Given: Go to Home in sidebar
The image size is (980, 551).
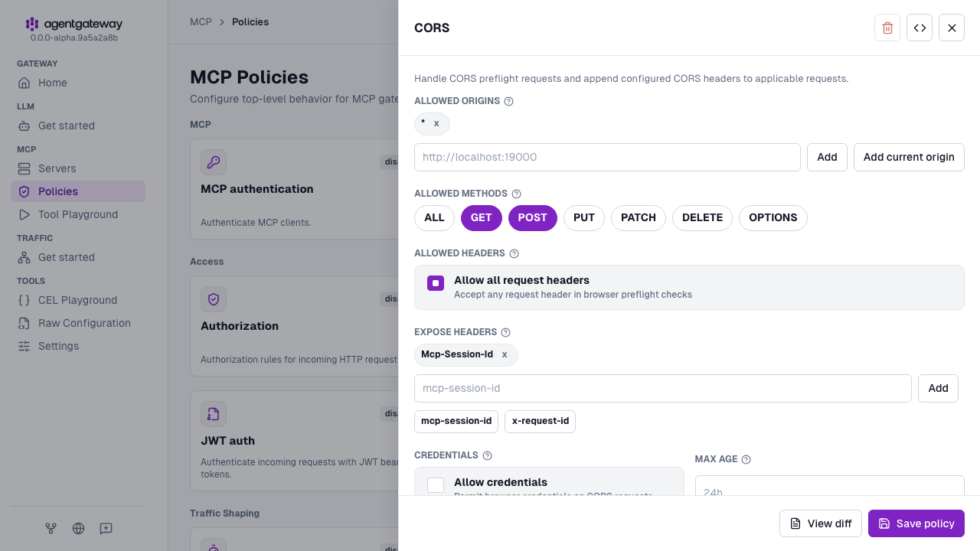Looking at the screenshot, I should coord(78,83).
